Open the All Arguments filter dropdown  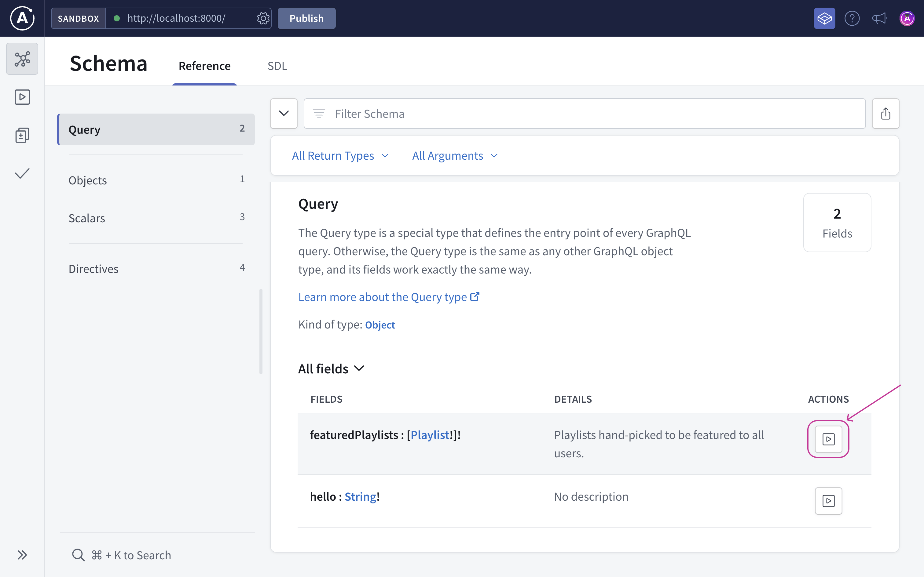coord(454,155)
